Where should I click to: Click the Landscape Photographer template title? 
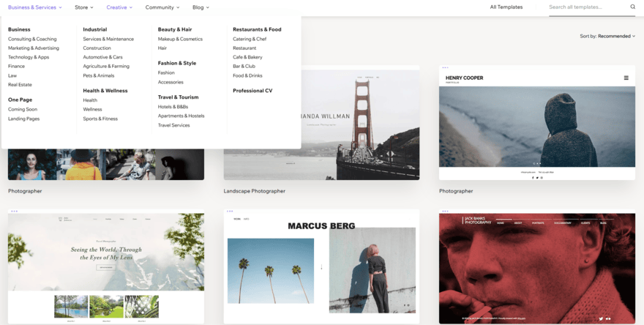click(254, 191)
